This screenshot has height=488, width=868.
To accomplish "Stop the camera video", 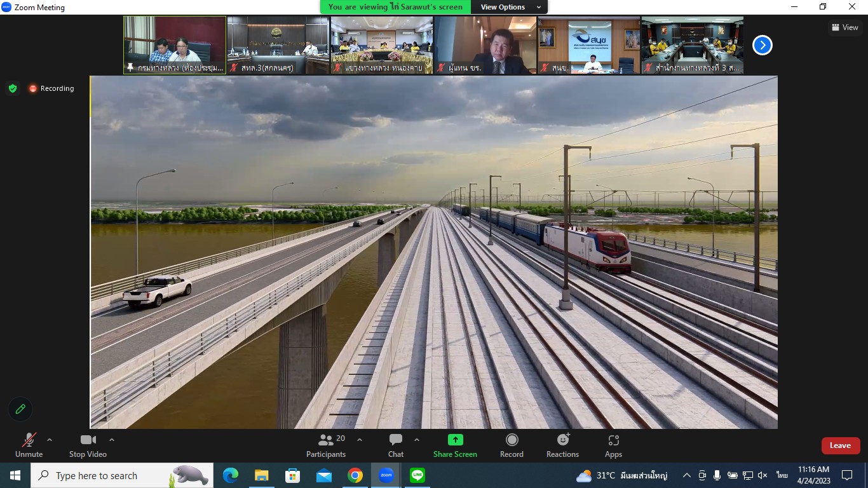I will click(88, 445).
